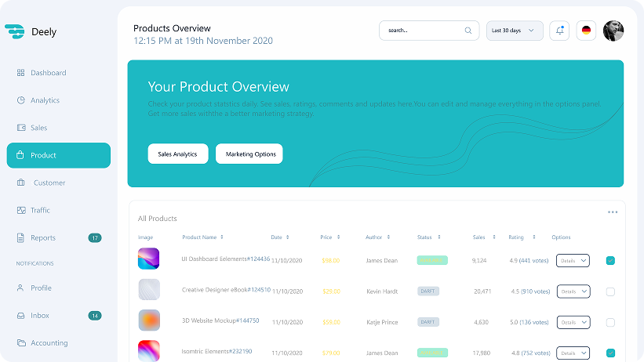Image resolution: width=644 pixels, height=362 pixels.
Task: Select the Product sidebar item
Action: [59, 155]
